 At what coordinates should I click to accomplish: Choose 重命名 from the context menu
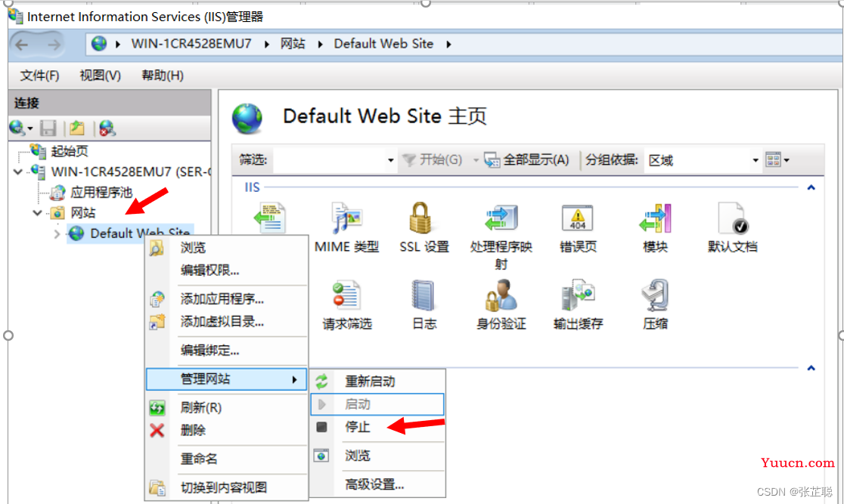pyautogui.click(x=227, y=459)
